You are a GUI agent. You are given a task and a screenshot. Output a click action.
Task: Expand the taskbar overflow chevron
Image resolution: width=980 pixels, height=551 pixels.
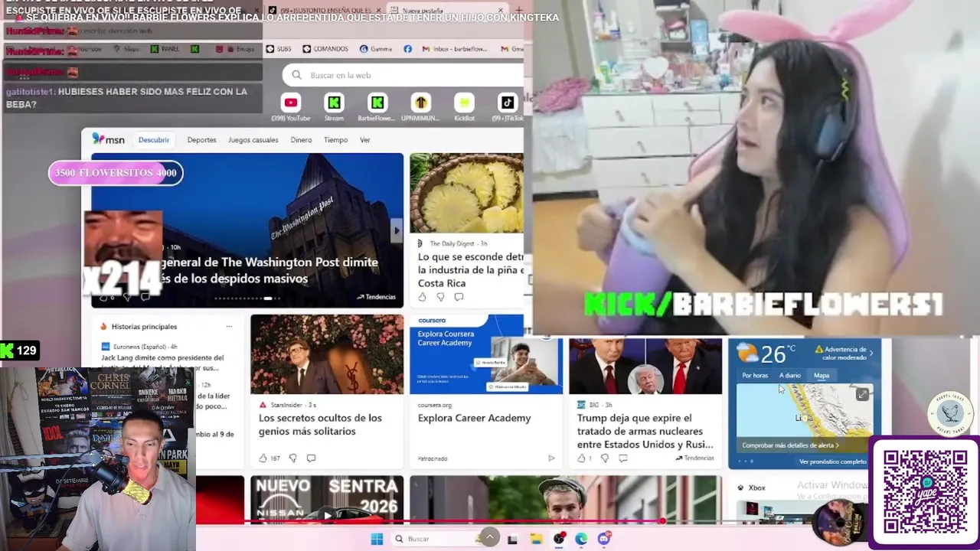[490, 536]
